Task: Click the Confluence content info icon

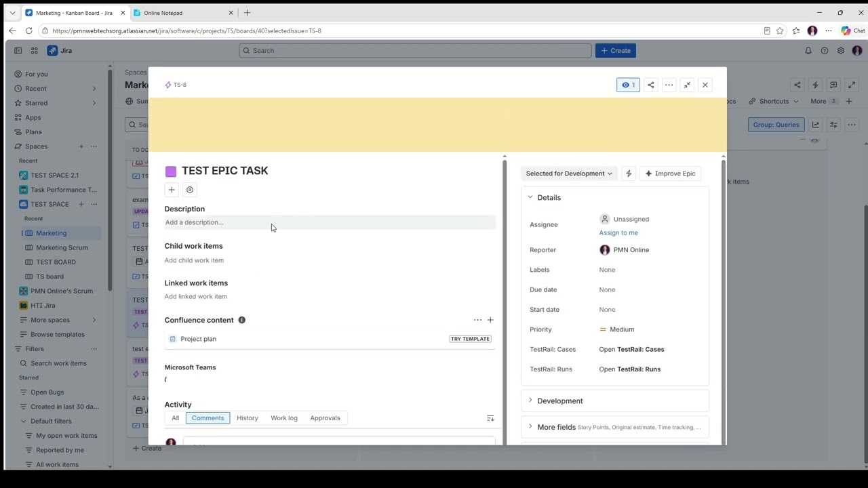Action: point(241,320)
